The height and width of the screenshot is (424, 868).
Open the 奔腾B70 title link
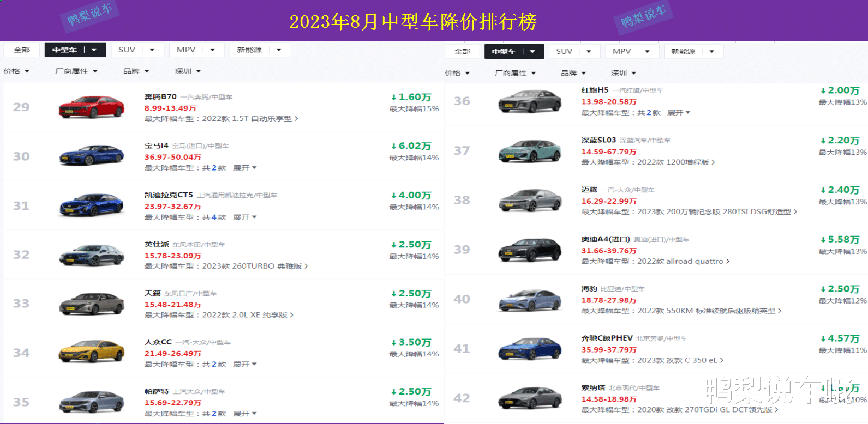coord(160,96)
